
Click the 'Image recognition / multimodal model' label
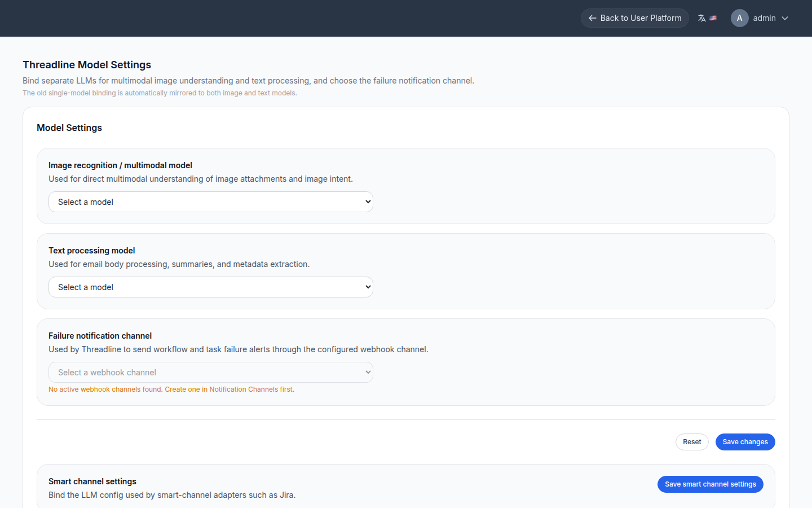click(120, 165)
